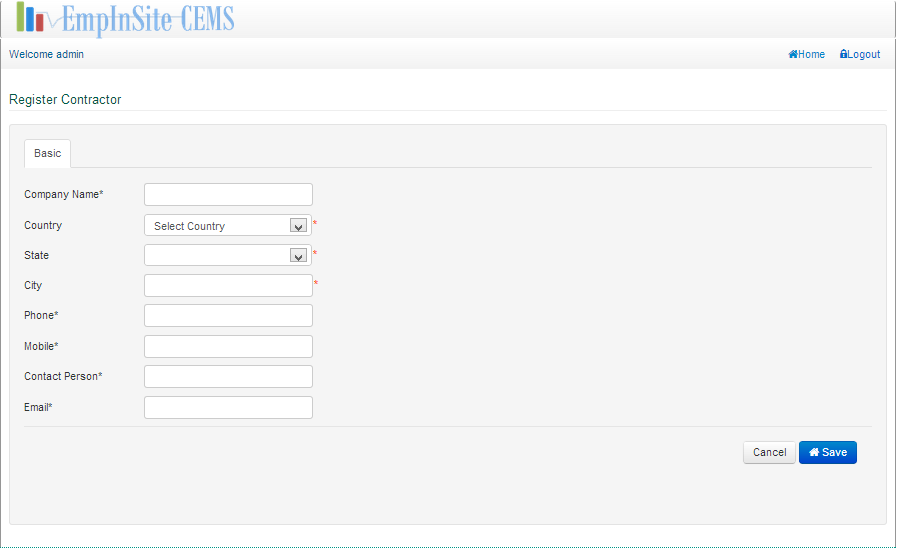The image size is (897, 553).
Task: Click the Country label
Action: point(43,225)
